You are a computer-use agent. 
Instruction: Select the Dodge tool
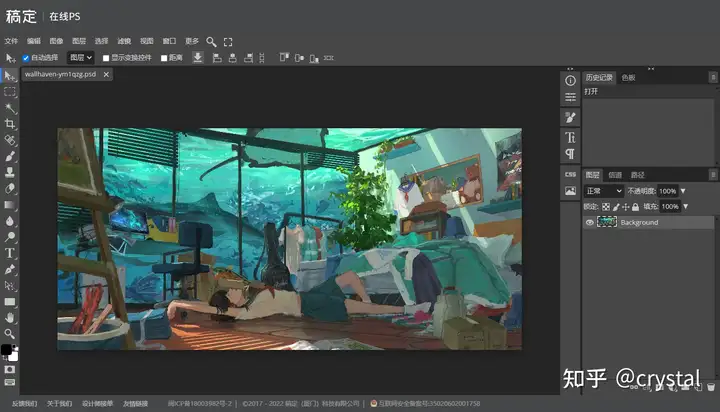tap(10, 237)
